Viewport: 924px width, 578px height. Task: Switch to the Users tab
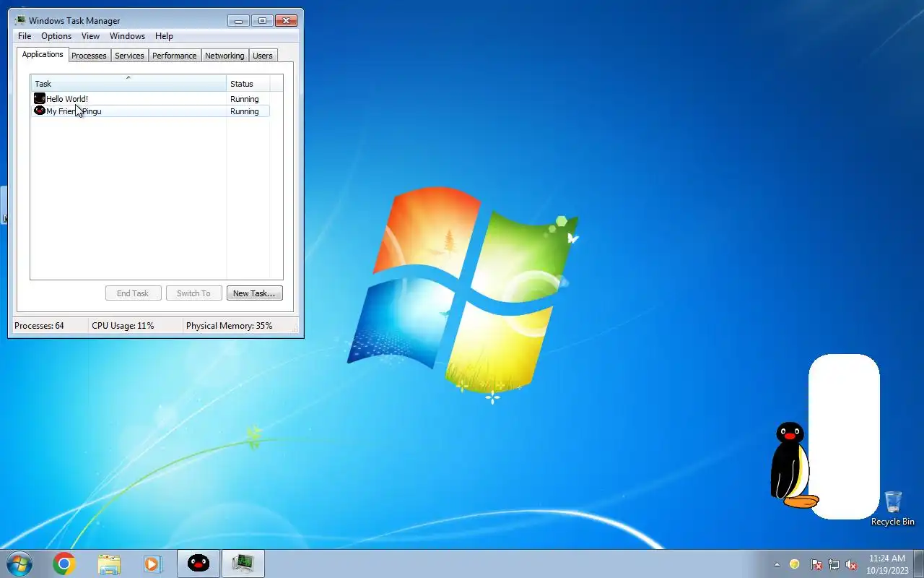(263, 56)
